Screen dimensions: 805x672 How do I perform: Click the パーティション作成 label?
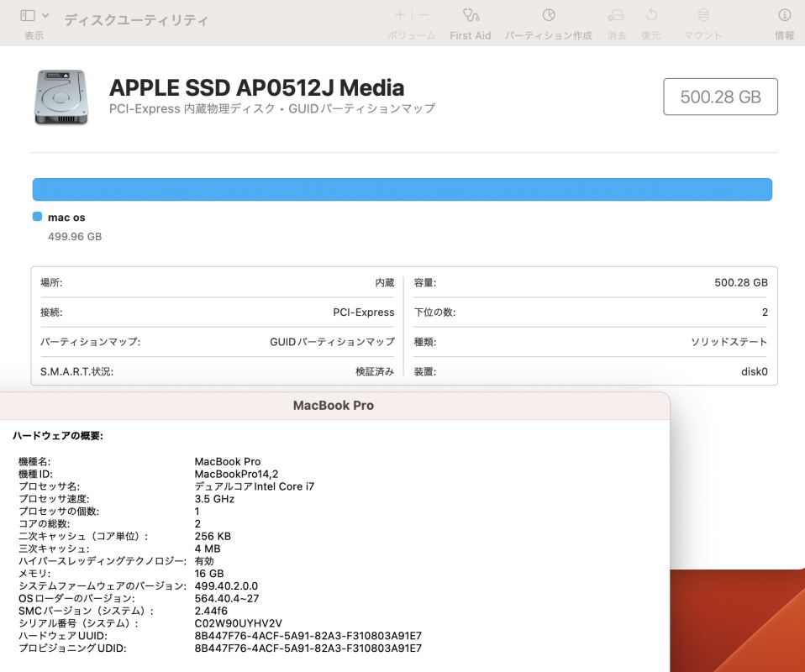tap(549, 35)
